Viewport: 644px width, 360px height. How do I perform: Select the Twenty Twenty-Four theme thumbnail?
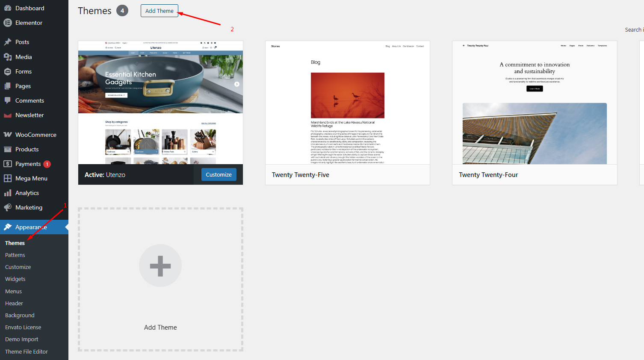click(535, 103)
